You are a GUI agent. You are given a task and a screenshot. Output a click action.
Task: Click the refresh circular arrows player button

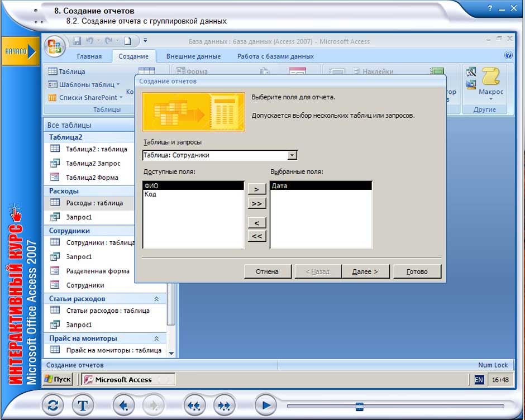pos(52,405)
